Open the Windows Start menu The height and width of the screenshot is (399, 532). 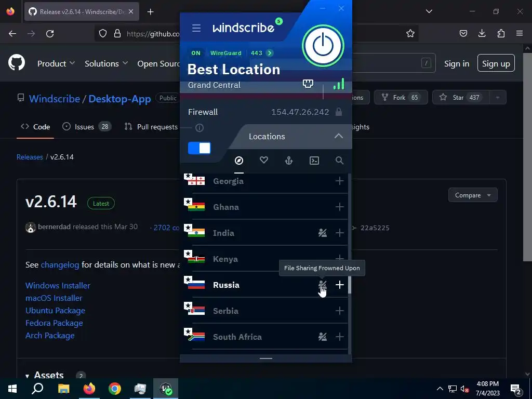point(12,389)
